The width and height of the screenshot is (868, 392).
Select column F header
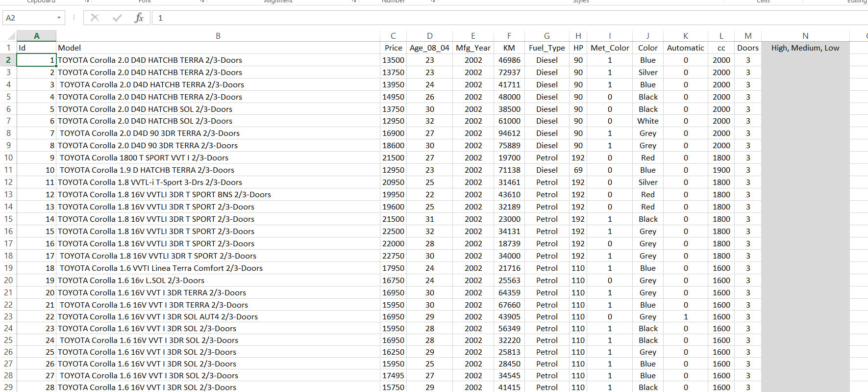point(509,36)
